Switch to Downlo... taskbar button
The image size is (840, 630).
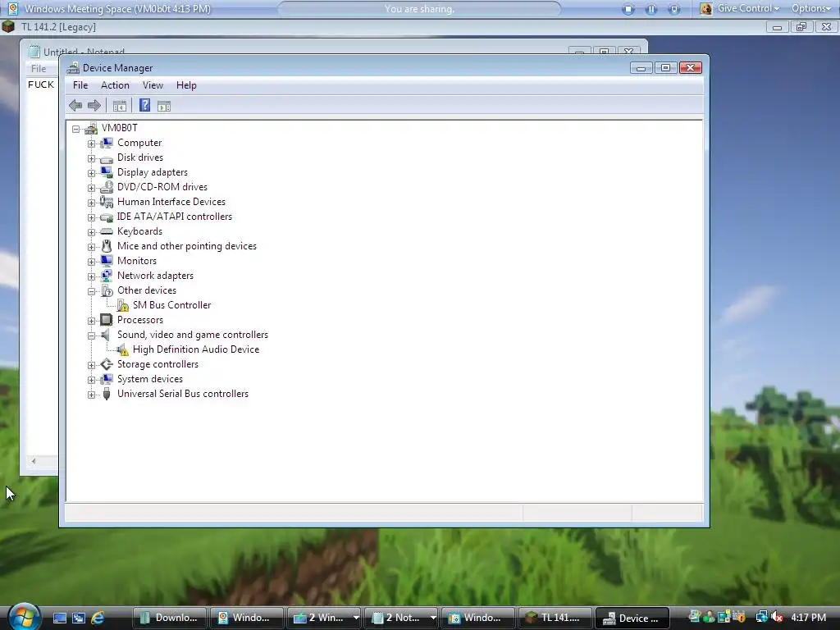[x=170, y=618]
